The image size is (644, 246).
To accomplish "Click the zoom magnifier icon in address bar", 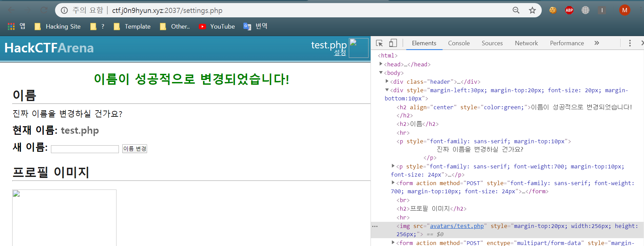I will pyautogui.click(x=516, y=10).
